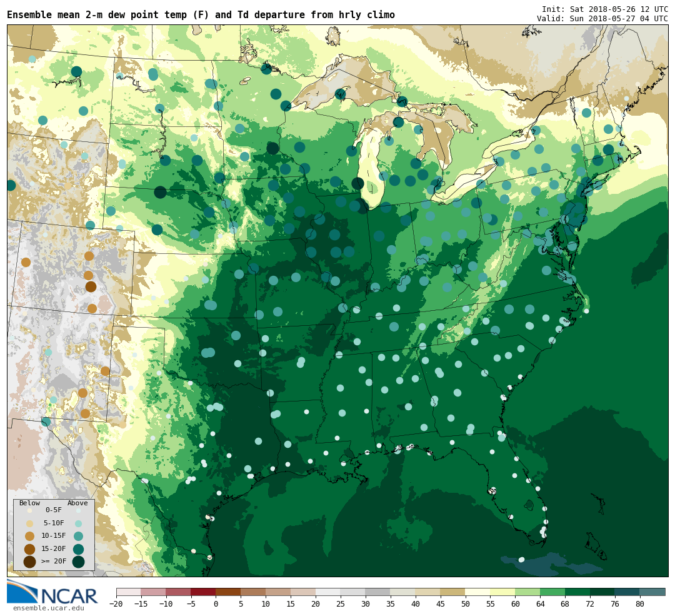The height and width of the screenshot is (616, 675).
Task: Pick the colorbar swatch between 68 and 72
Action: click(x=578, y=592)
